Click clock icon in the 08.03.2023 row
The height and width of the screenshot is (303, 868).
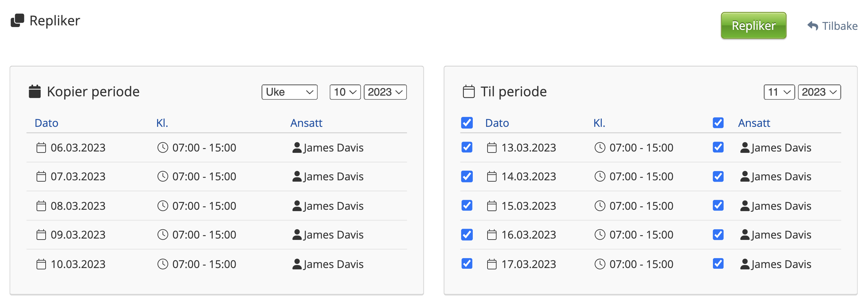[x=163, y=206]
